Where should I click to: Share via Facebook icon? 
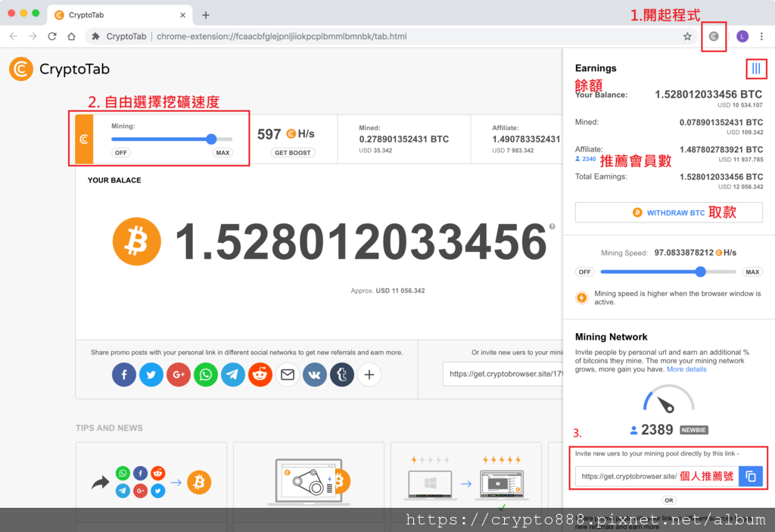(124, 375)
